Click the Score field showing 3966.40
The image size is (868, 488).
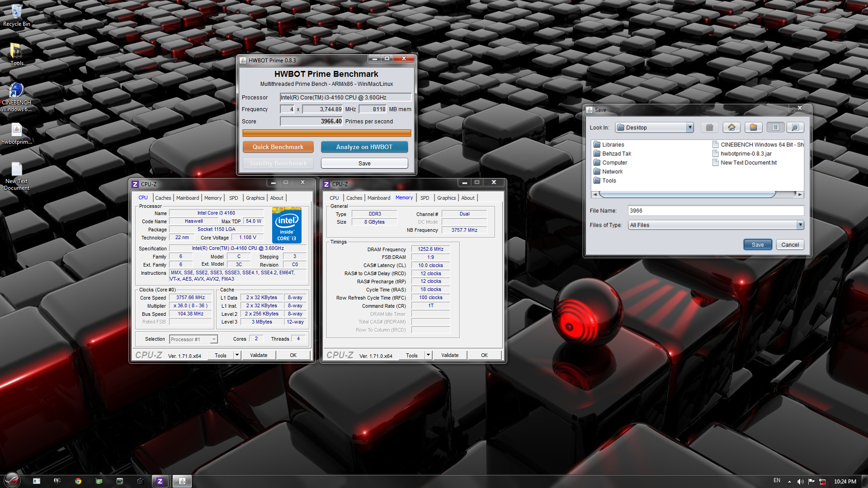[311, 121]
